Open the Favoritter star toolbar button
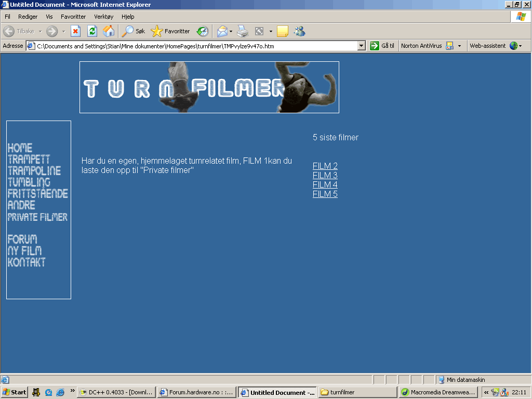532x399 pixels. (170, 31)
